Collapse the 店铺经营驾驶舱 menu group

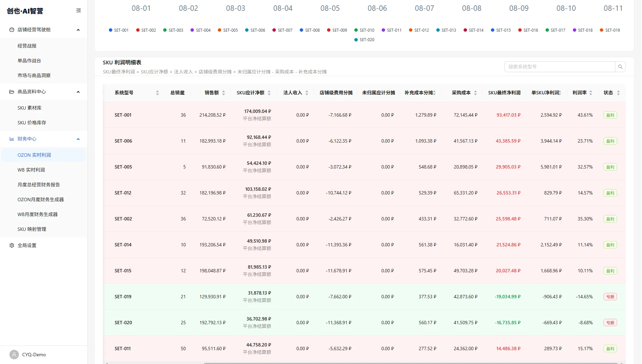(x=44, y=30)
